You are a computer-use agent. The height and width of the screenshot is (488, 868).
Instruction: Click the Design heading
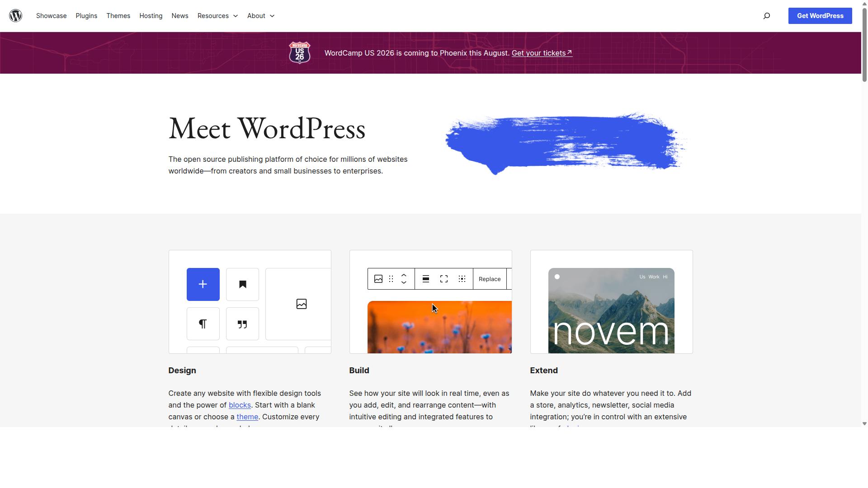(182, 371)
